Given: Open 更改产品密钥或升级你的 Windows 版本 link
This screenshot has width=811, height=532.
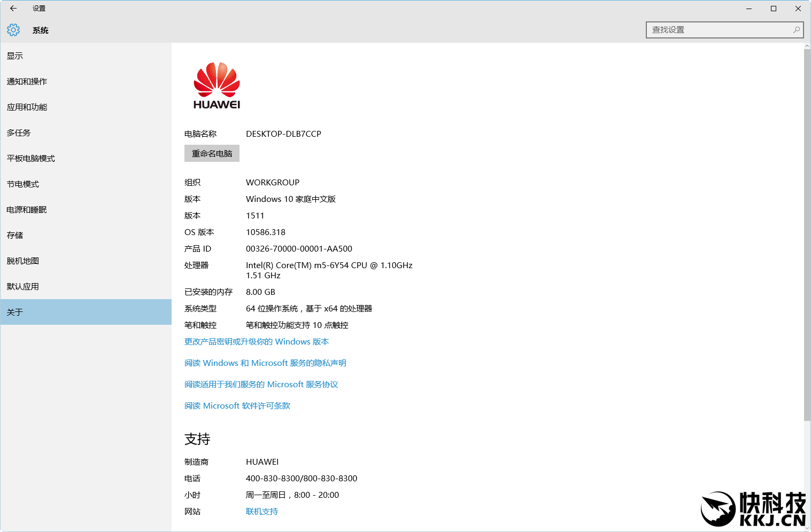Looking at the screenshot, I should 257,342.
